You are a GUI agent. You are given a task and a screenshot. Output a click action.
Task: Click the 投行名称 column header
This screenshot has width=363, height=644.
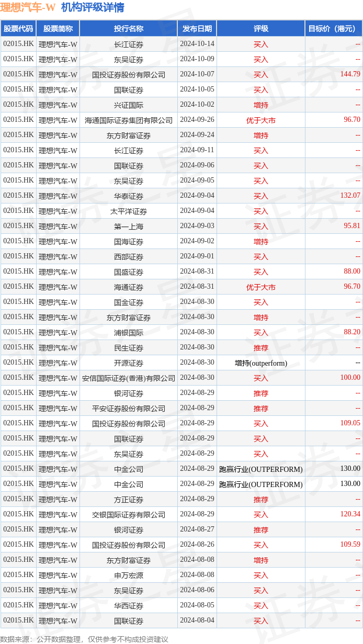point(129,29)
